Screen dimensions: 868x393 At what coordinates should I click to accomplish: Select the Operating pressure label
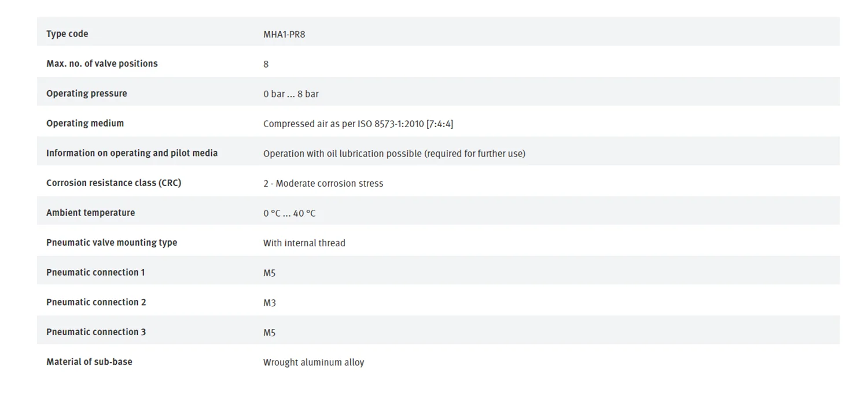click(87, 94)
